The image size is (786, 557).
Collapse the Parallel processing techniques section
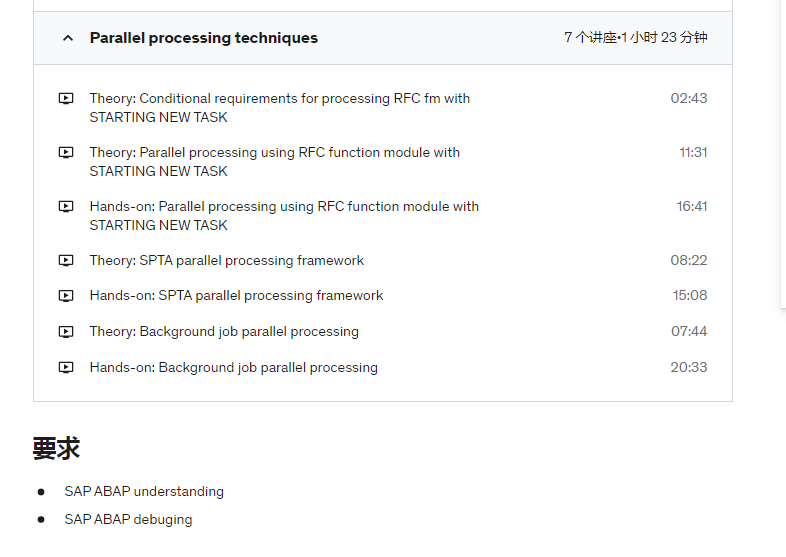[68, 38]
